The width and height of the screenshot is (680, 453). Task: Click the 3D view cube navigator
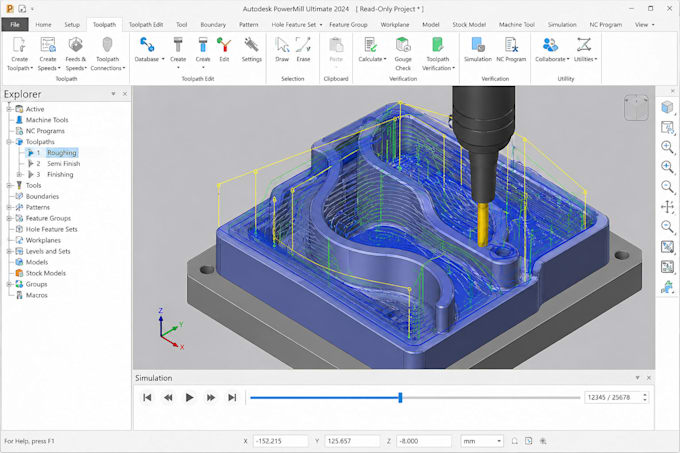pos(636,107)
